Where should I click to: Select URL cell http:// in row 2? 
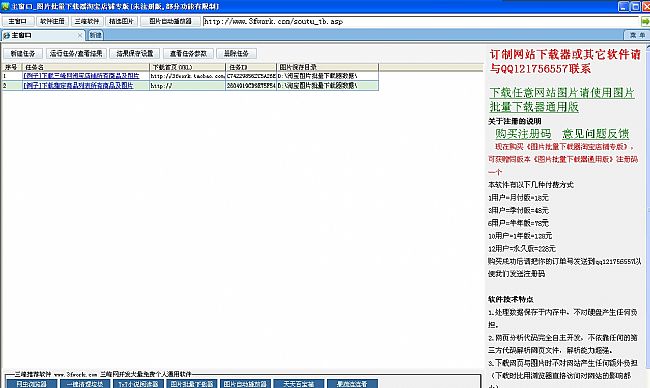tap(187, 86)
